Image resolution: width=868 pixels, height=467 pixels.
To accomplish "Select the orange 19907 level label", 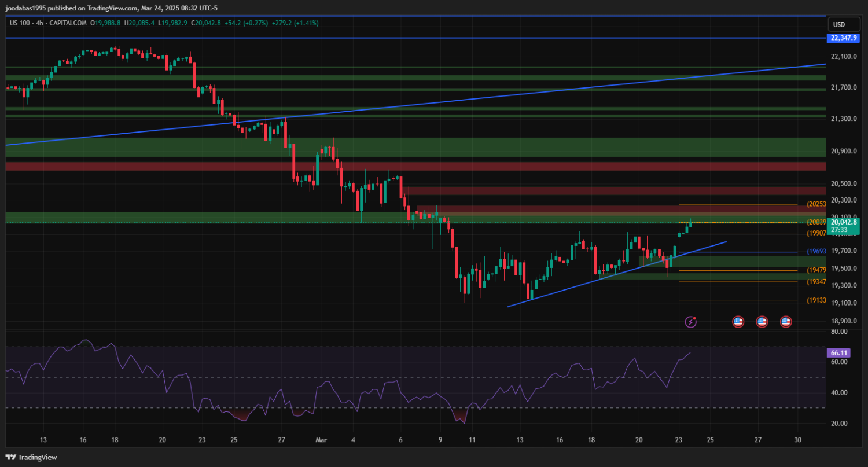I will click(x=815, y=234).
